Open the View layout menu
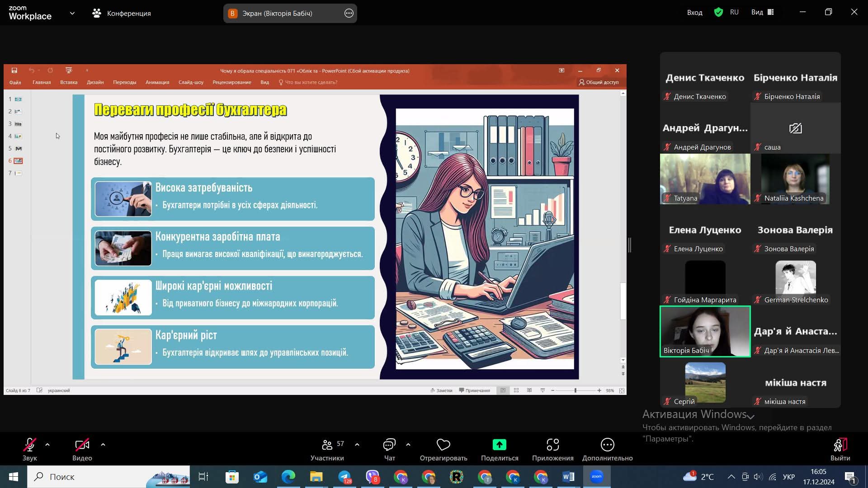This screenshot has width=868, height=488. pyautogui.click(x=762, y=12)
